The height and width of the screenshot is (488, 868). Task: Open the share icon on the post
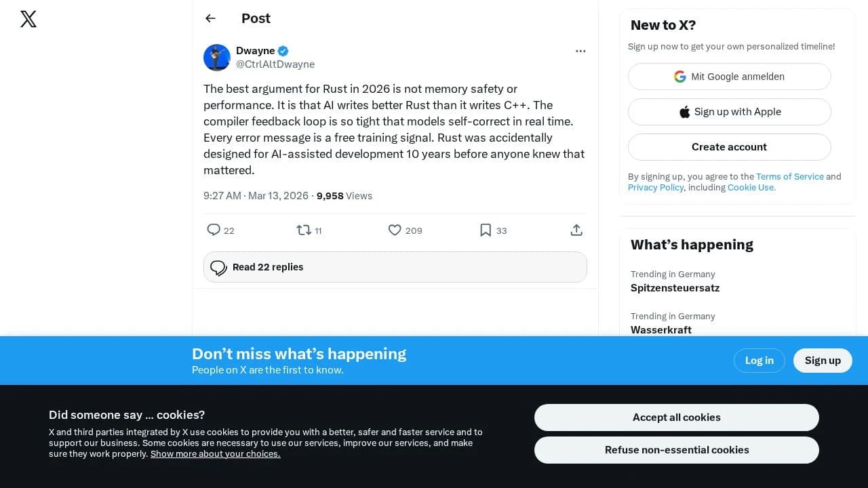[x=576, y=230]
